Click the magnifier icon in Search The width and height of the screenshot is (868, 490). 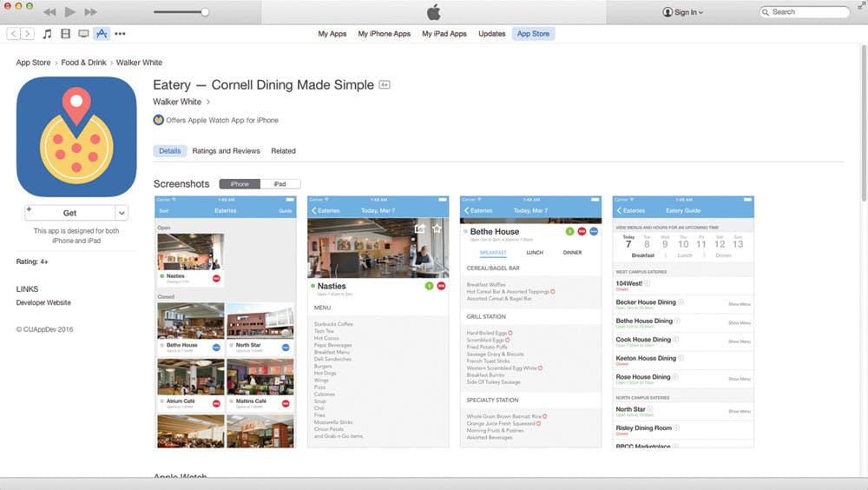pyautogui.click(x=766, y=12)
